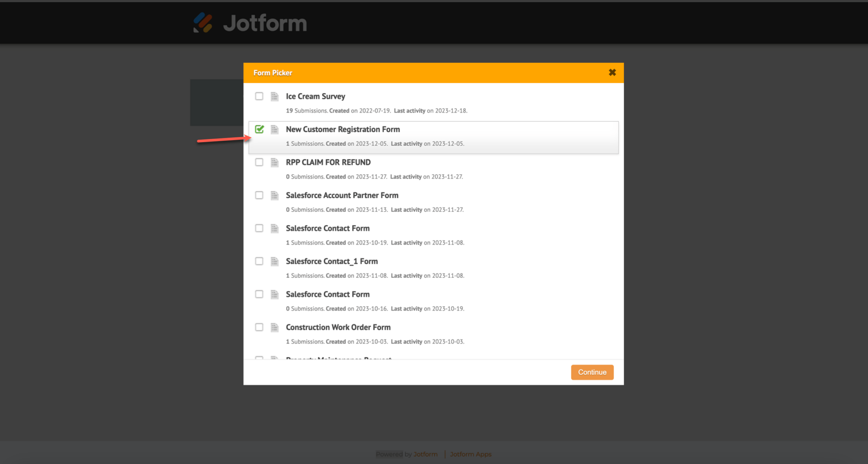Click the Powered by Jotform link
The image size is (868, 464).
(x=406, y=454)
